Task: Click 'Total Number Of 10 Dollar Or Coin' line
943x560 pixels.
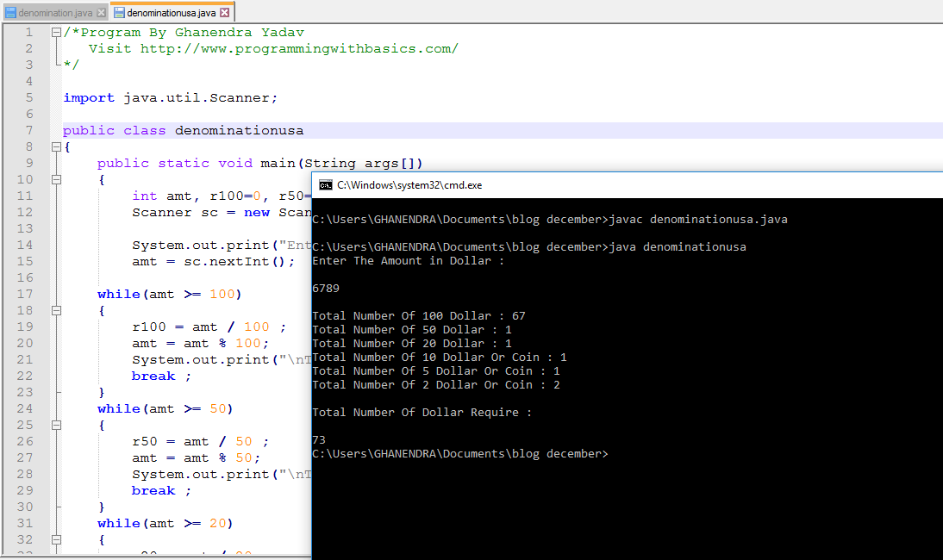Action: 440,358
